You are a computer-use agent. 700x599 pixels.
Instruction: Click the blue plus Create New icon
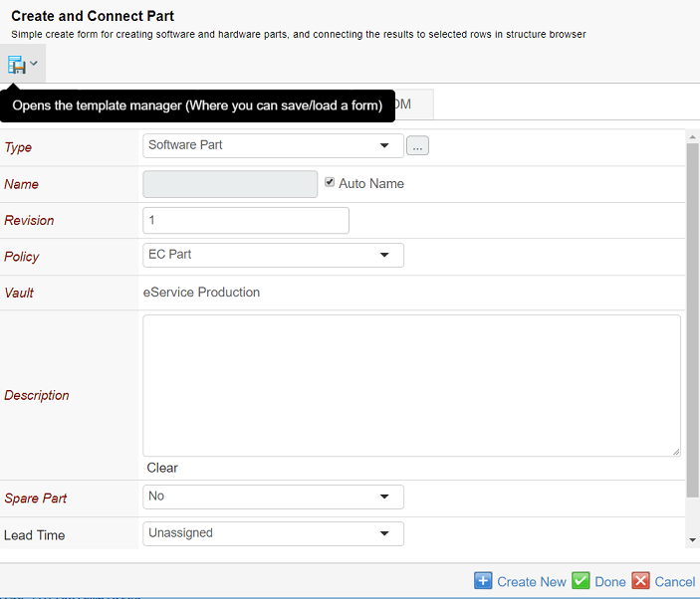[483, 581]
